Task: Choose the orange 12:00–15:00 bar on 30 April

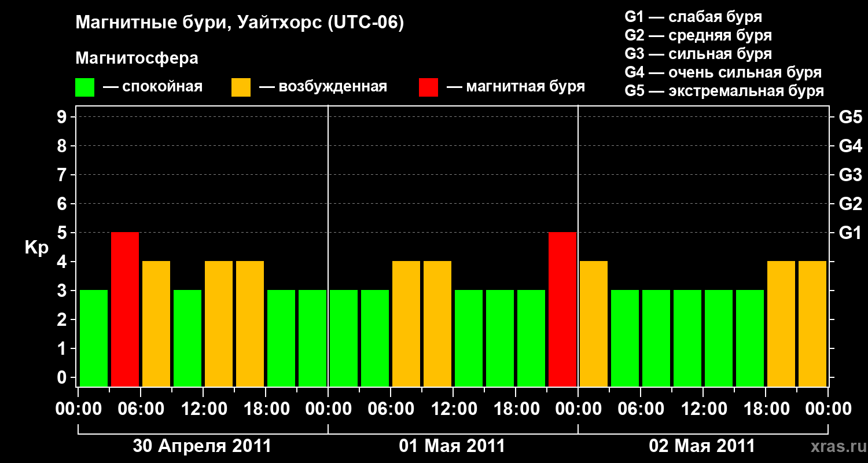Action: [x=219, y=324]
